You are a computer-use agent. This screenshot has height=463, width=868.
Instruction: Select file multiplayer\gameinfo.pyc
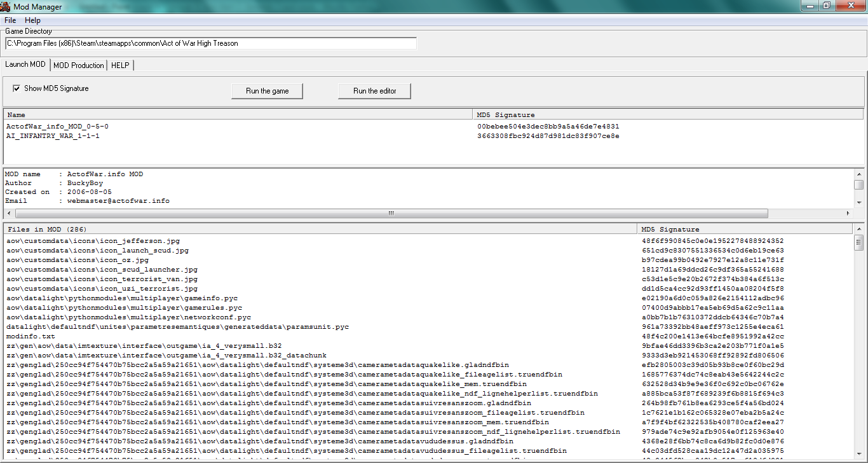[122, 298]
